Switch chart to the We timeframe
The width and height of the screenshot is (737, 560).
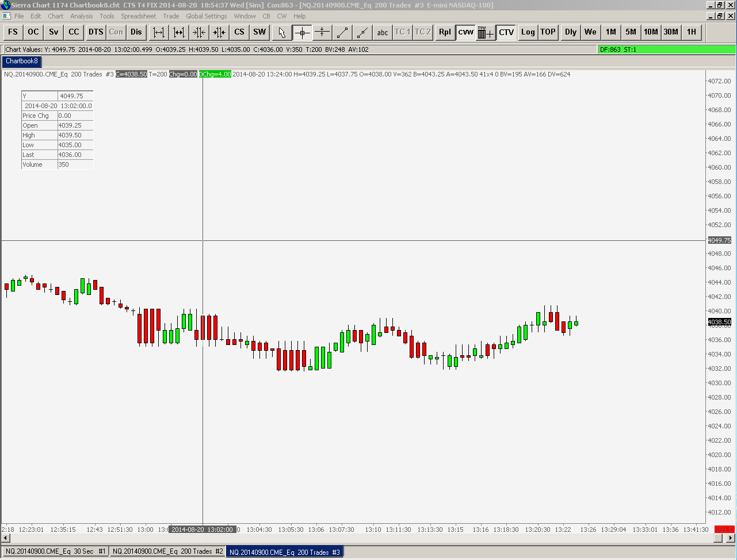pyautogui.click(x=591, y=32)
